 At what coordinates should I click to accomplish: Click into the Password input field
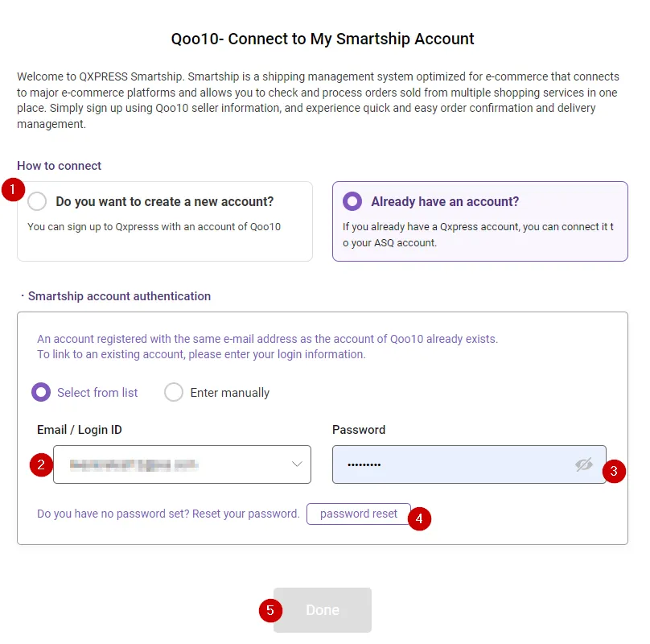click(450, 464)
